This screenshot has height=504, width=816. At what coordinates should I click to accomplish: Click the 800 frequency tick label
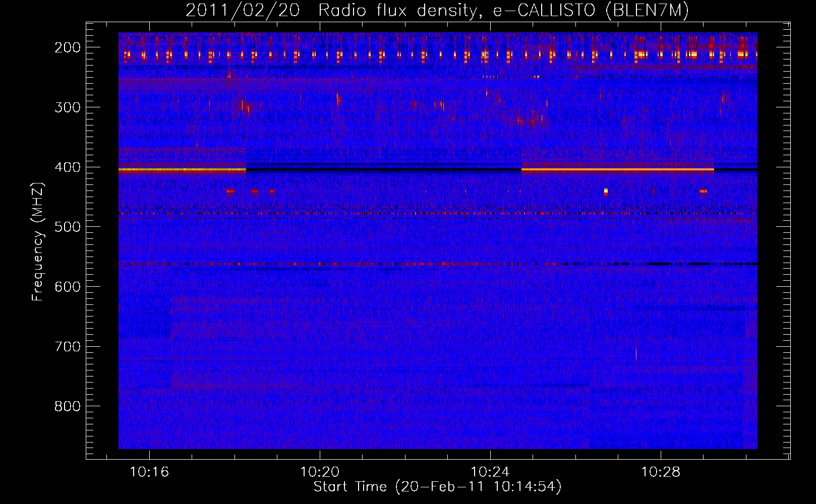pos(68,406)
